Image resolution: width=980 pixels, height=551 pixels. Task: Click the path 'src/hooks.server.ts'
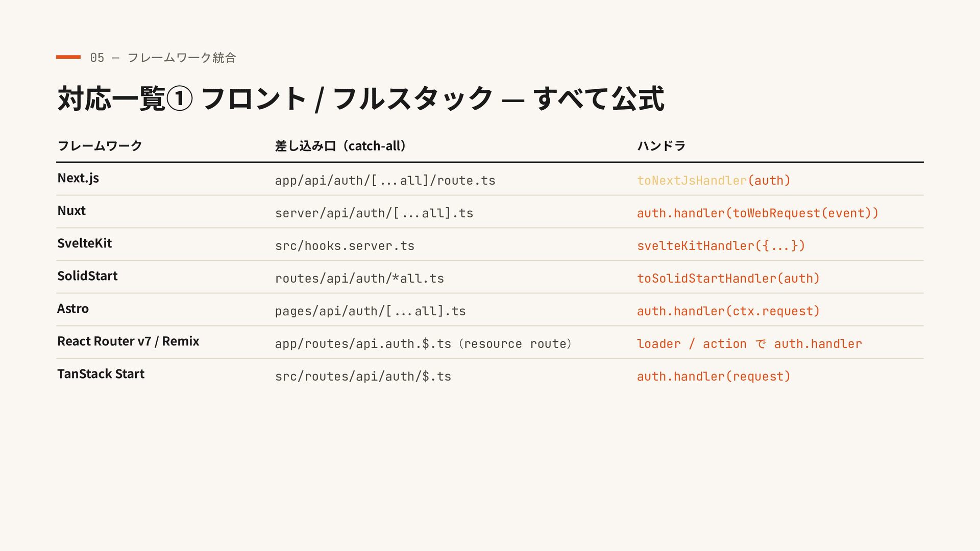pos(345,246)
